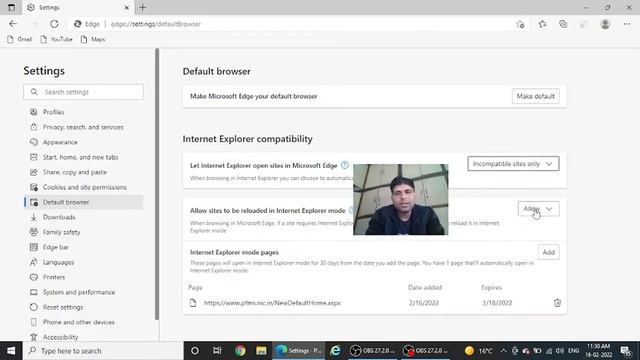Open the YouTube bookmark
This screenshot has width=640, height=360.
[56, 39]
